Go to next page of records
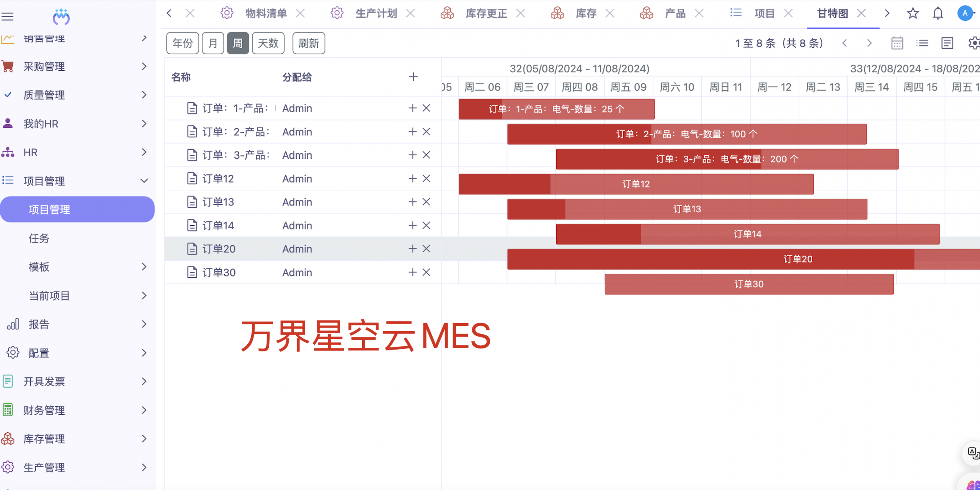The height and width of the screenshot is (490, 980). pyautogui.click(x=869, y=43)
